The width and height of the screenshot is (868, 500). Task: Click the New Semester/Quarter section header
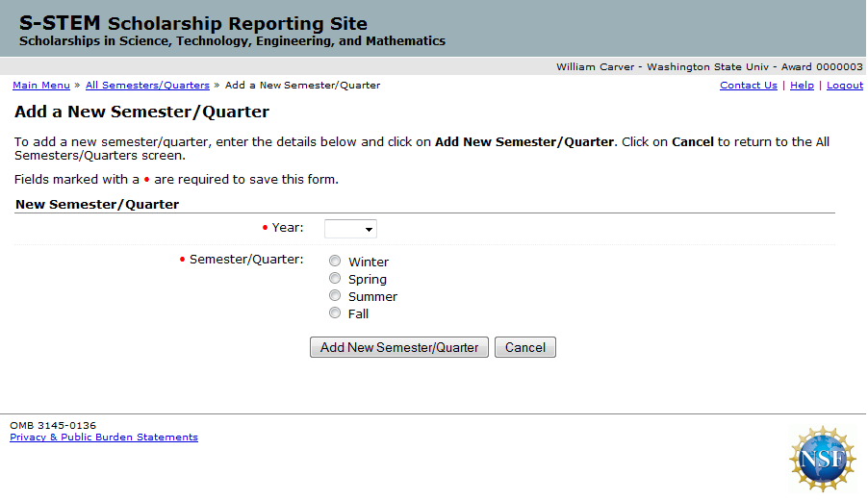tap(97, 204)
